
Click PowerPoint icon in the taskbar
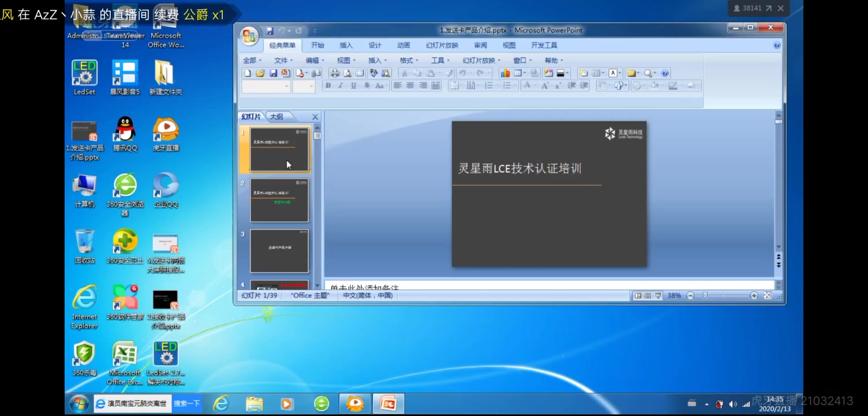(x=388, y=404)
